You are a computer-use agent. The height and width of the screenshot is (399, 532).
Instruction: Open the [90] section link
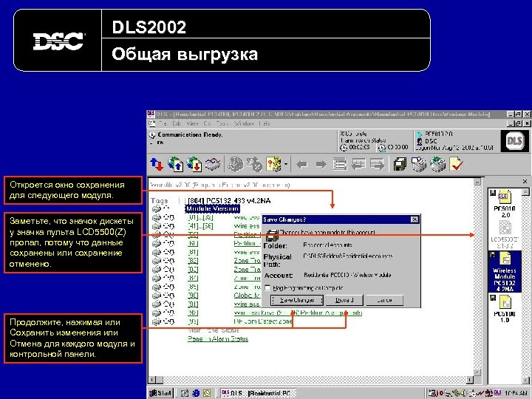[x=193, y=296]
